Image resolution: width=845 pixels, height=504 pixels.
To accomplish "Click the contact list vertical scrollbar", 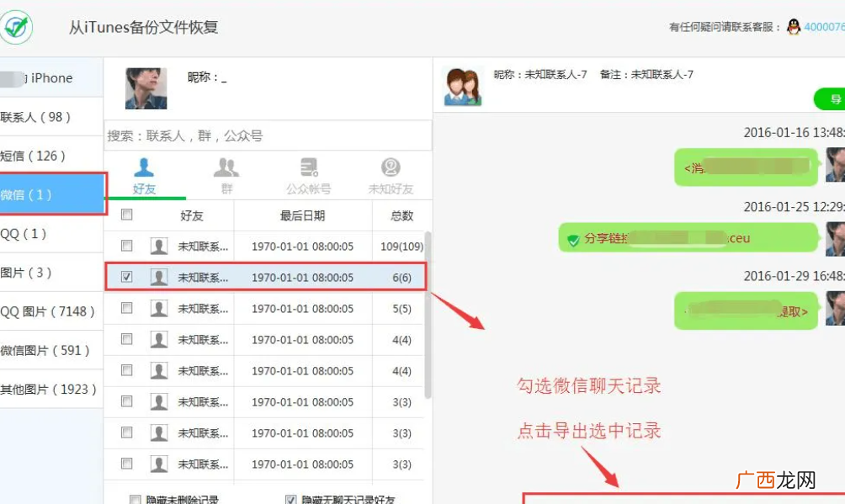I will click(428, 316).
